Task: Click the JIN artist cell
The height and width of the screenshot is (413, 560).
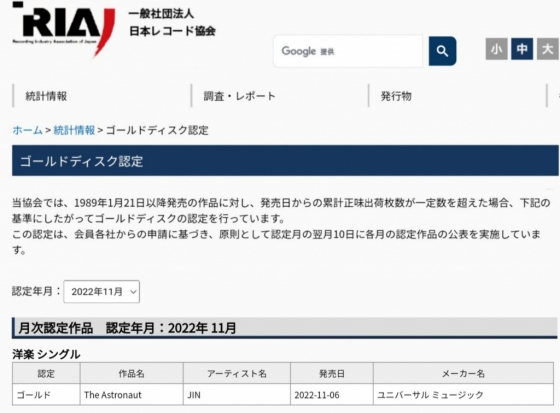Action: coord(237,394)
